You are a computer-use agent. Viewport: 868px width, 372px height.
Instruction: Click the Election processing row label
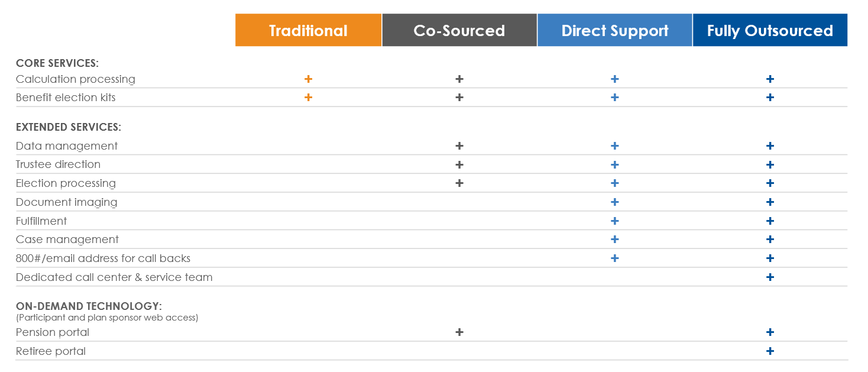pos(66,183)
